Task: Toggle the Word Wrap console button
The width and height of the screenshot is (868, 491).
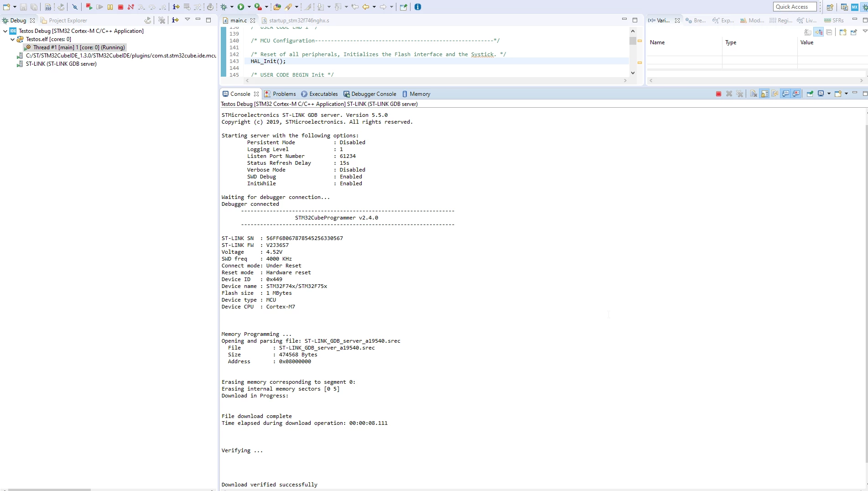Action: pos(774,94)
